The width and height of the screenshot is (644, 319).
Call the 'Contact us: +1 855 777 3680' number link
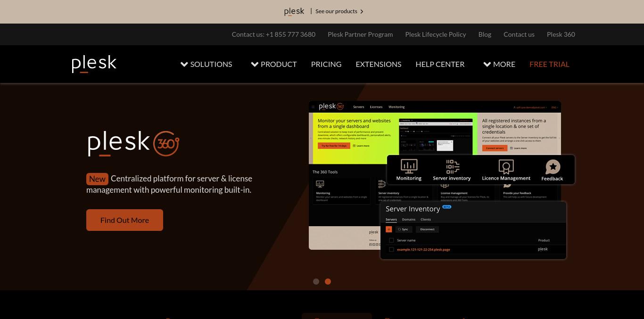tap(273, 34)
